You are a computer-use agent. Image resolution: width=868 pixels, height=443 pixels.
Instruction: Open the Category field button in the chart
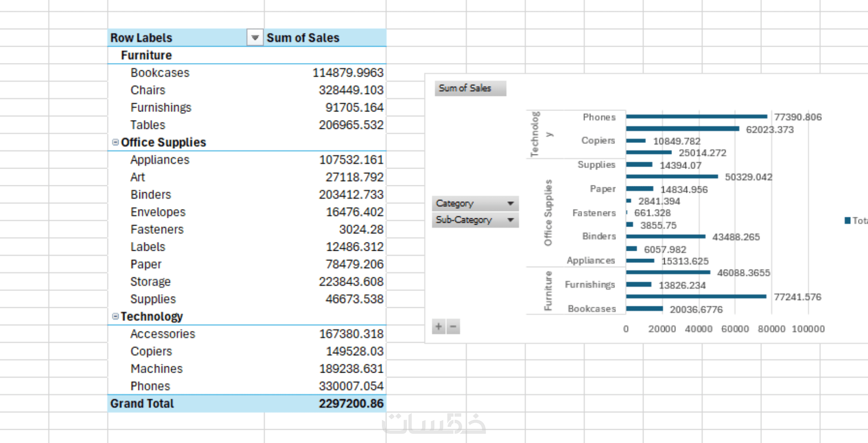tap(475, 203)
